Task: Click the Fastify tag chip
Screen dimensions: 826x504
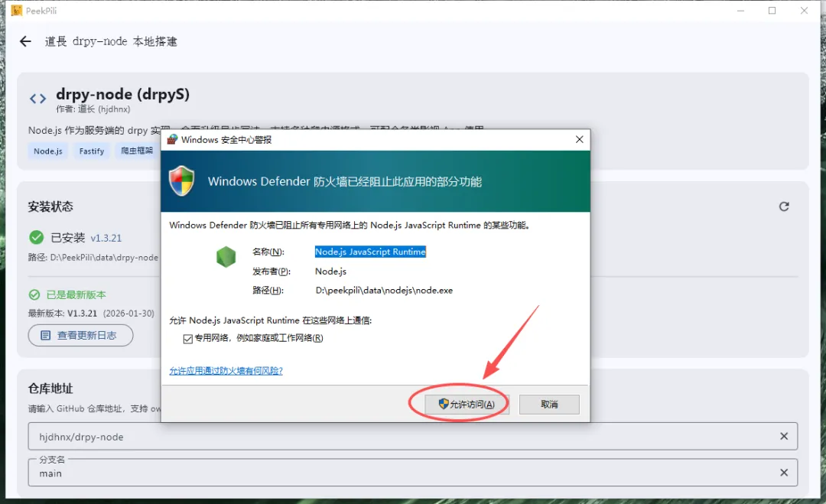Action: pyautogui.click(x=92, y=151)
